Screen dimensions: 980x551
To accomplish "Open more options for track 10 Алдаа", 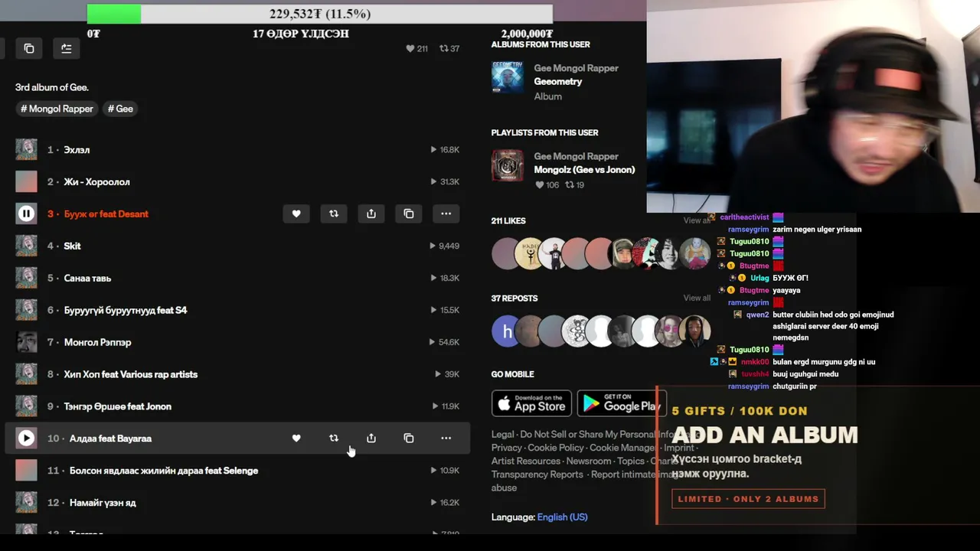I will (x=446, y=439).
